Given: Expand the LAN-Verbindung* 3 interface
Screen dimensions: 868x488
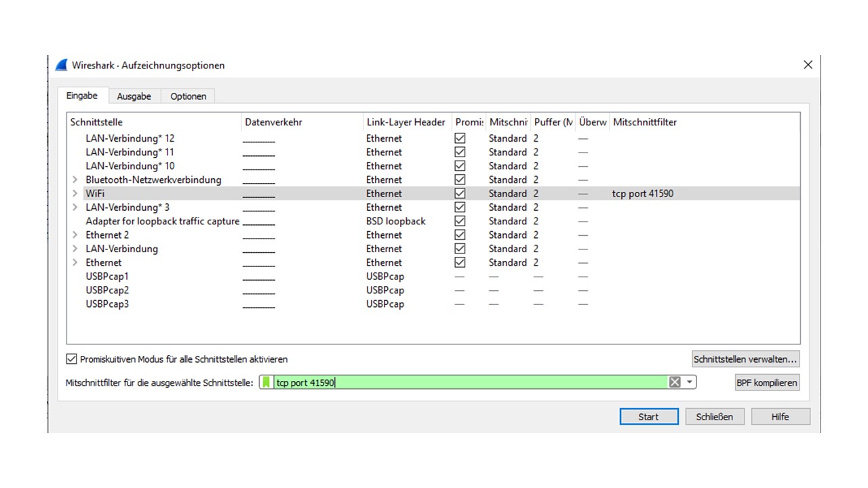Looking at the screenshot, I should (75, 207).
